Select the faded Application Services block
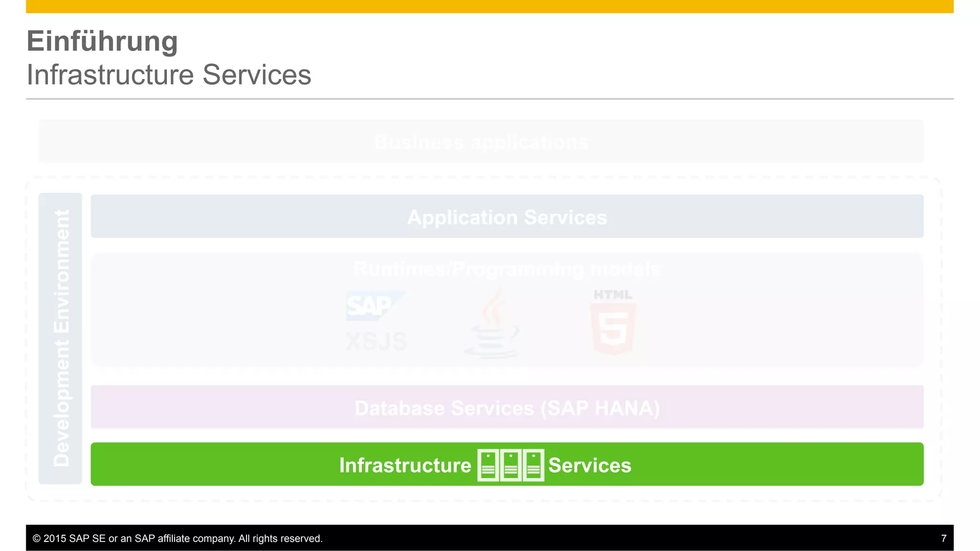The height and width of the screenshot is (551, 980). 507,216
